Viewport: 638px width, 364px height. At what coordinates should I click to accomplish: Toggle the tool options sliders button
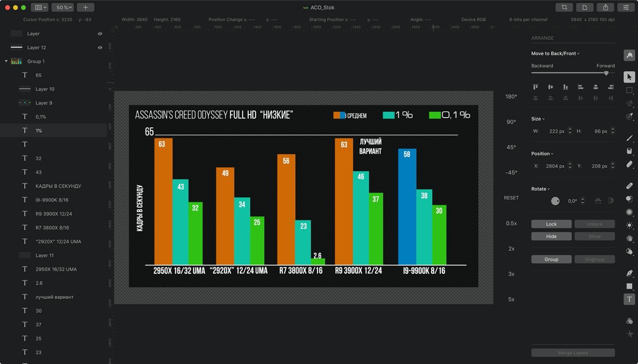(x=626, y=7)
